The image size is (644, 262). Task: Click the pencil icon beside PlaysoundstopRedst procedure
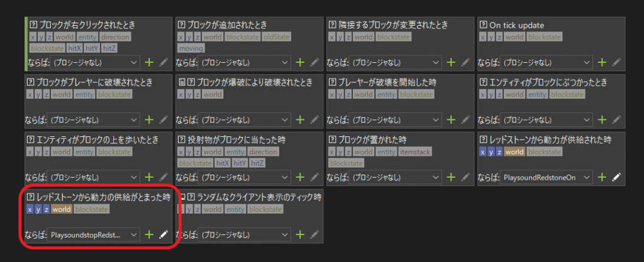coord(164,234)
